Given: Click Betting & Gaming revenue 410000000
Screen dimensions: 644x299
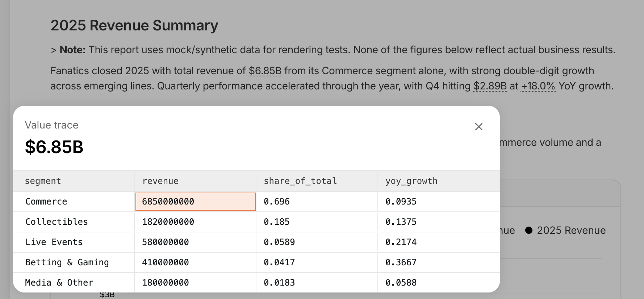Looking at the screenshot, I should coord(195,262).
